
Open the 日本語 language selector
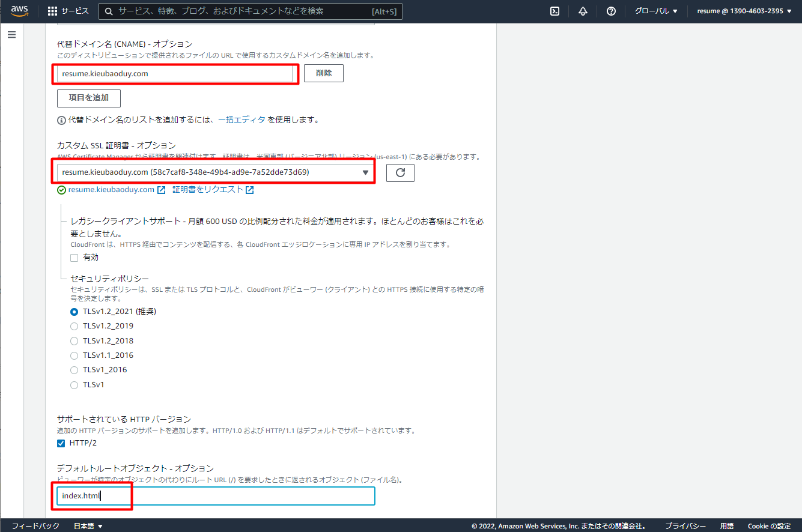pyautogui.click(x=88, y=526)
